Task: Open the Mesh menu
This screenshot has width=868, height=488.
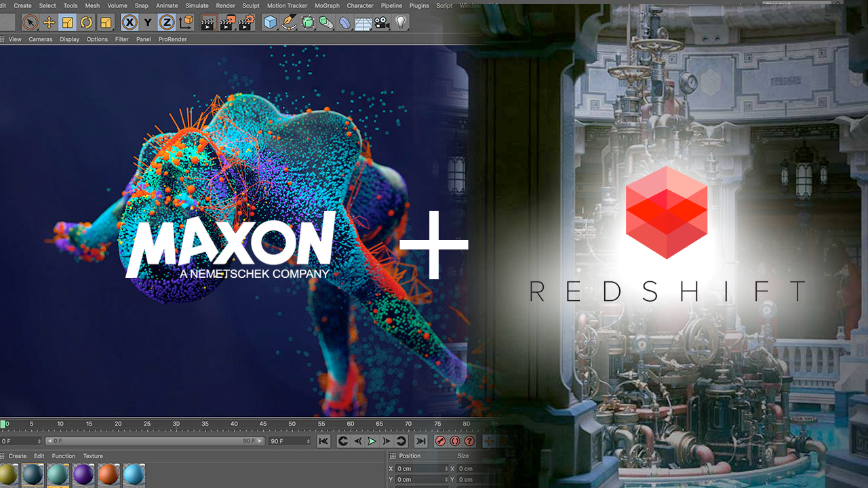Action: [92, 5]
